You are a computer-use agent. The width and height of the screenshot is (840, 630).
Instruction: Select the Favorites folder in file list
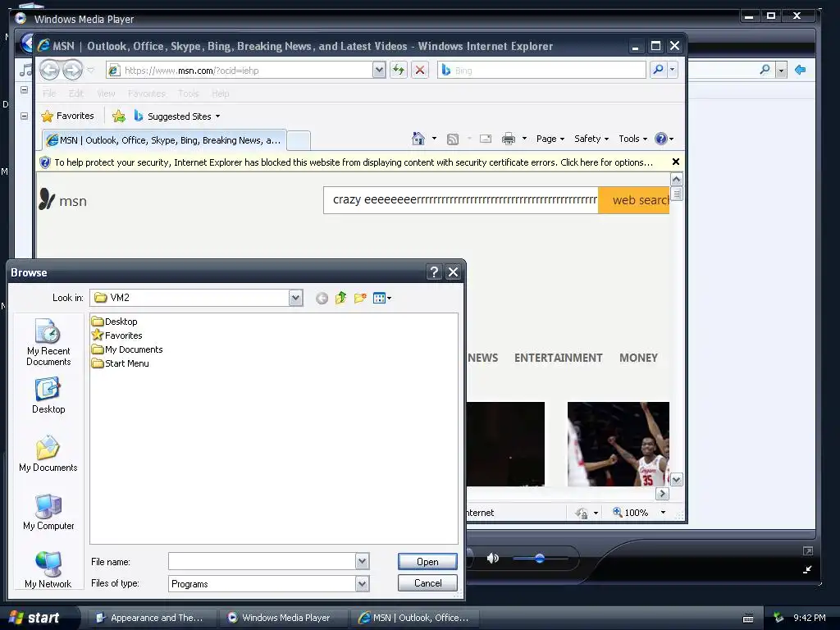[116, 336]
